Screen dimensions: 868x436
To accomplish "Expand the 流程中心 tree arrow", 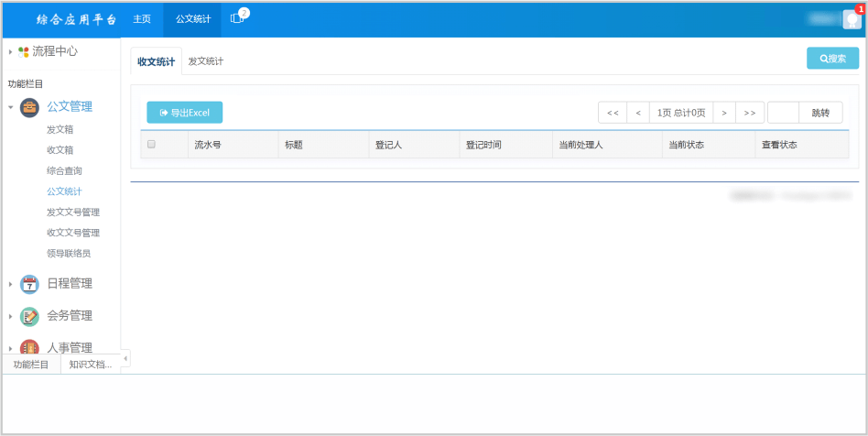I will 10,52.
